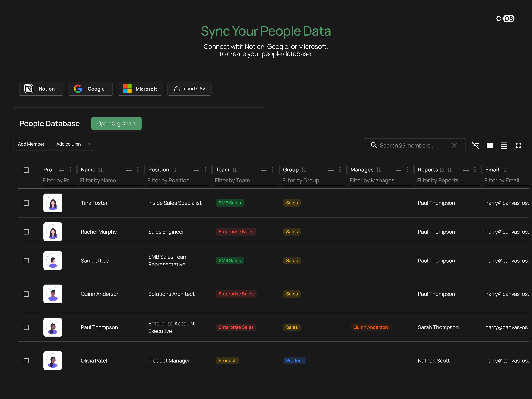Open Profile column actions menu
Viewport: 532px width, 399px height.
(70, 170)
